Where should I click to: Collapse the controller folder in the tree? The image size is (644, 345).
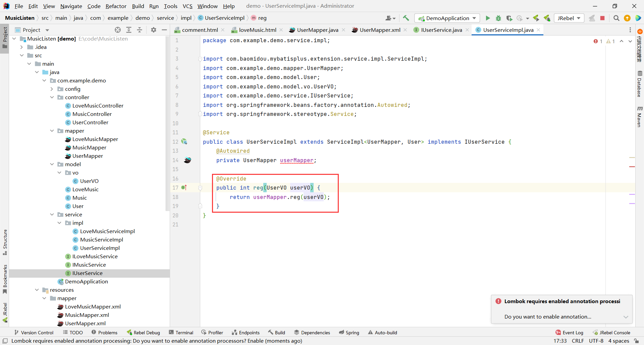[x=52, y=97]
